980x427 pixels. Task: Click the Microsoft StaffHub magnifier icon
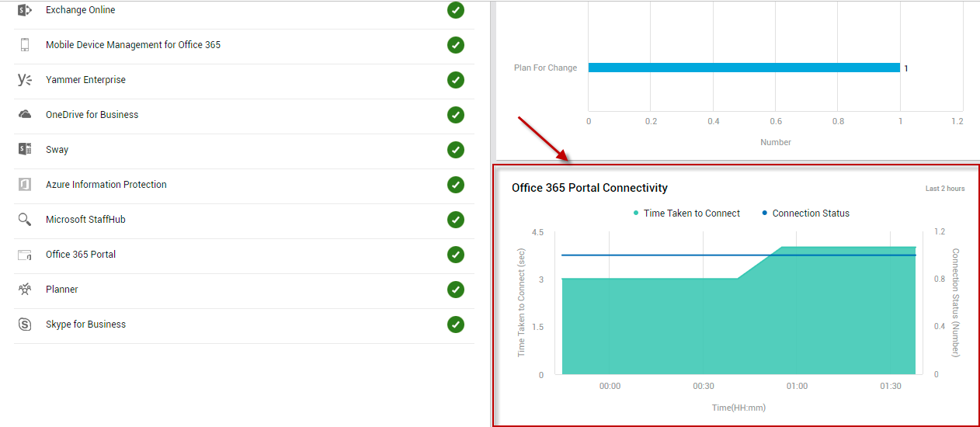tap(25, 220)
